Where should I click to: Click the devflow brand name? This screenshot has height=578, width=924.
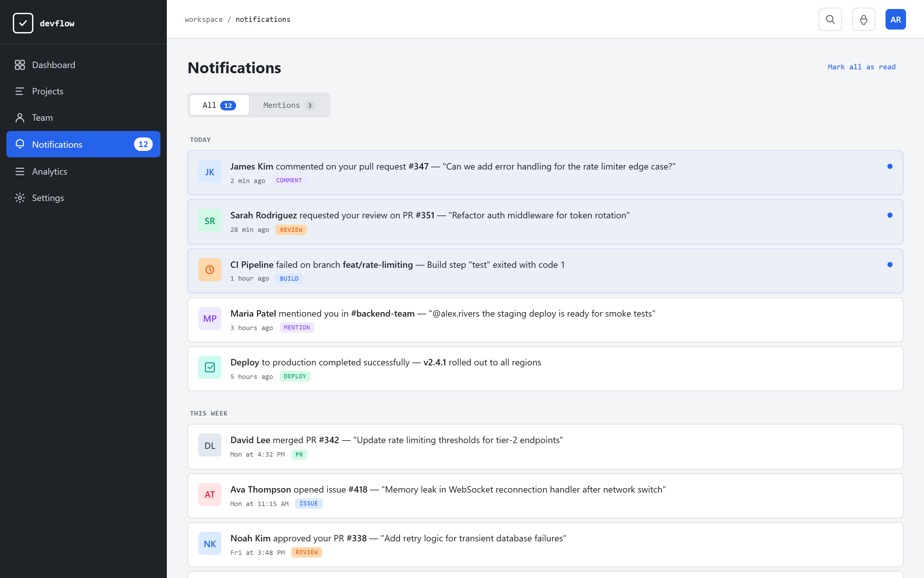pyautogui.click(x=57, y=23)
